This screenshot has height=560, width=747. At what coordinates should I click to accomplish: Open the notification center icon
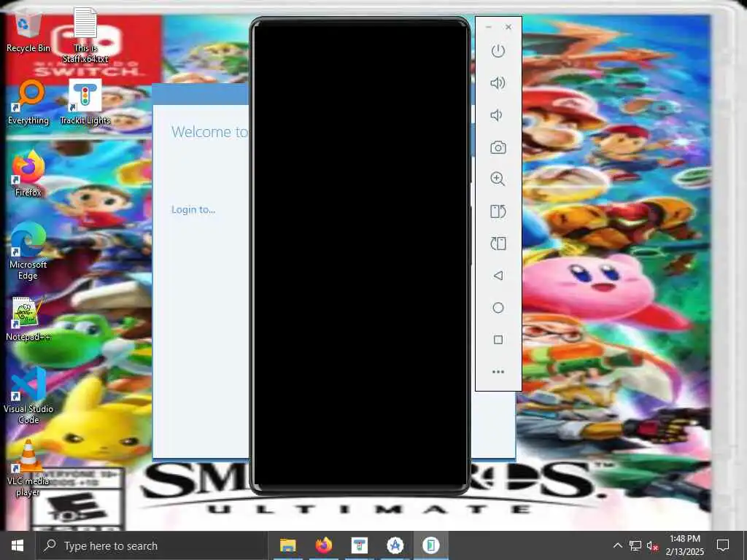pyautogui.click(x=723, y=545)
